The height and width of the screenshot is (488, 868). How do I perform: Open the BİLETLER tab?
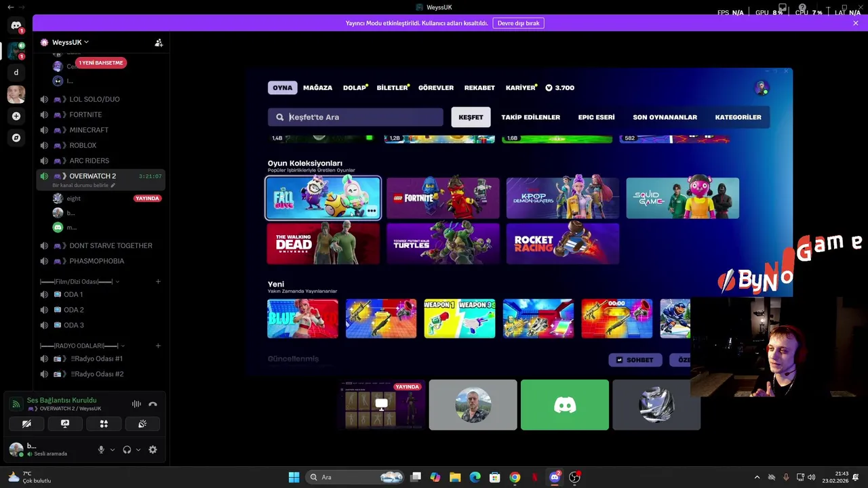[x=393, y=87]
